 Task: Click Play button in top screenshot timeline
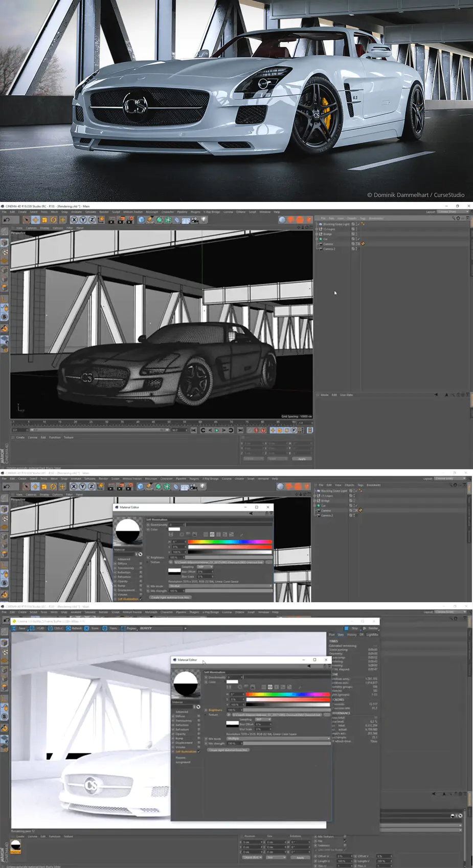[216, 430]
